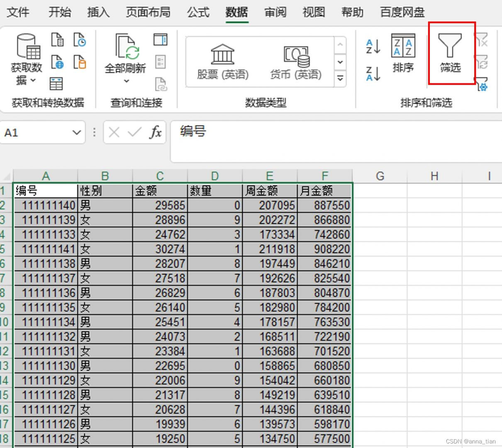Sort ascending with the A-Z icon
The image size is (502, 448).
[373, 46]
